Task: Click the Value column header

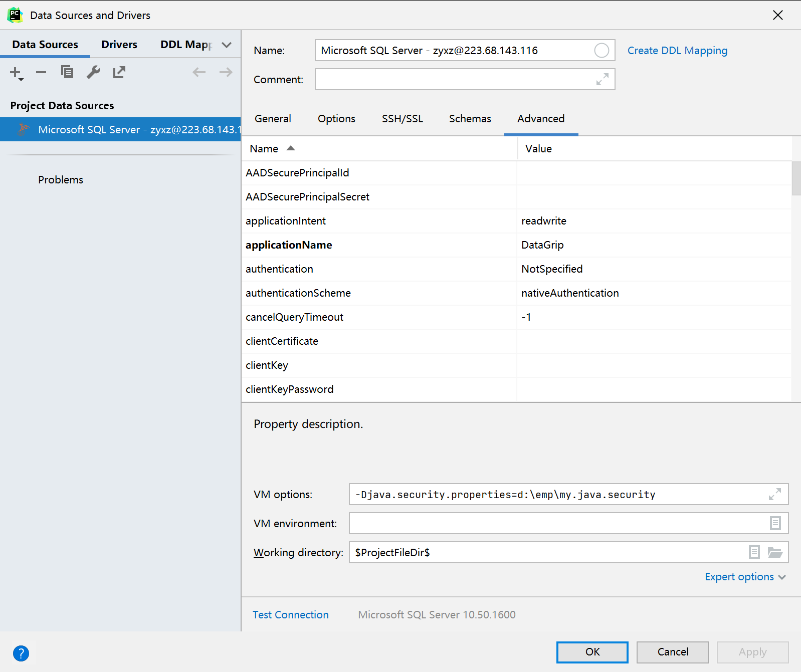Action: (x=654, y=148)
